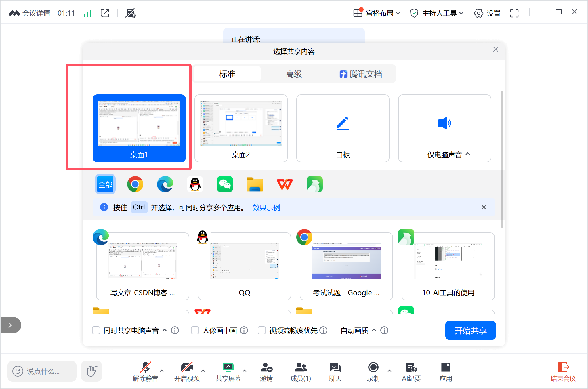
Task: Click the WPS filter icon
Action: click(x=285, y=184)
